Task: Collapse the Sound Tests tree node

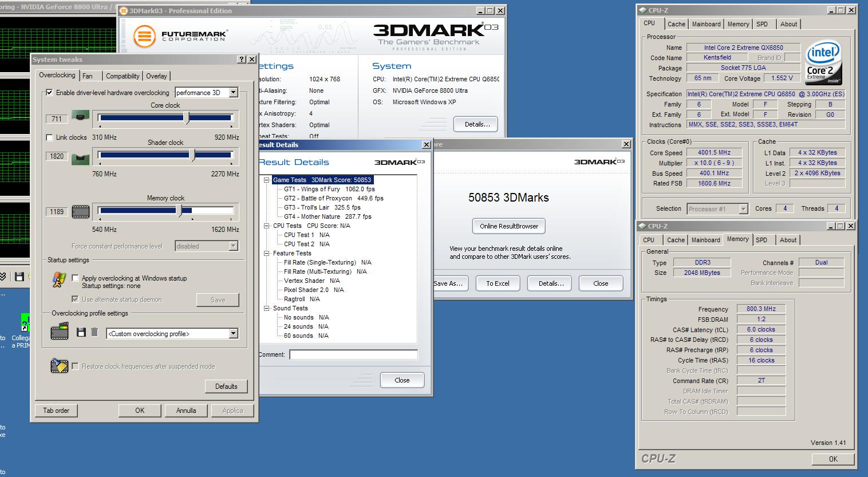Action: 267,309
